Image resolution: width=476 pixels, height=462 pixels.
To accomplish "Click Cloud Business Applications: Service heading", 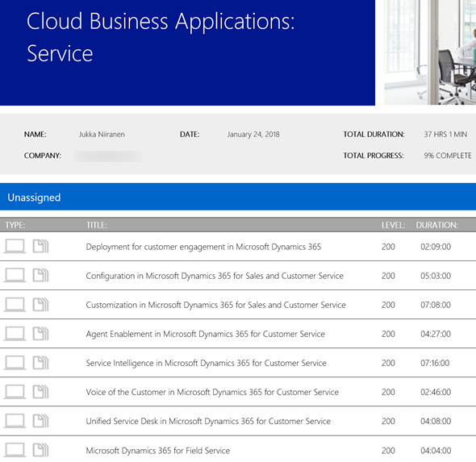I will tap(161, 37).
